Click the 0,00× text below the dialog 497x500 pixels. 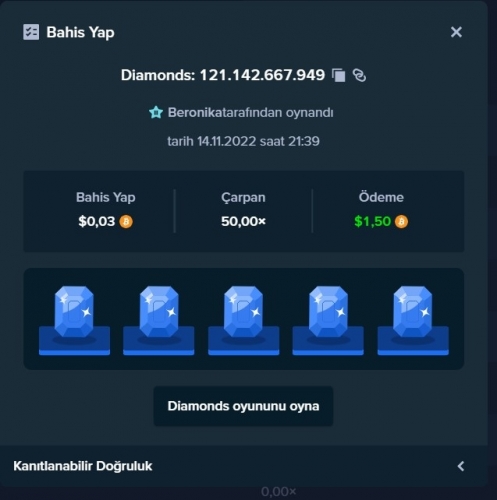coord(278,491)
